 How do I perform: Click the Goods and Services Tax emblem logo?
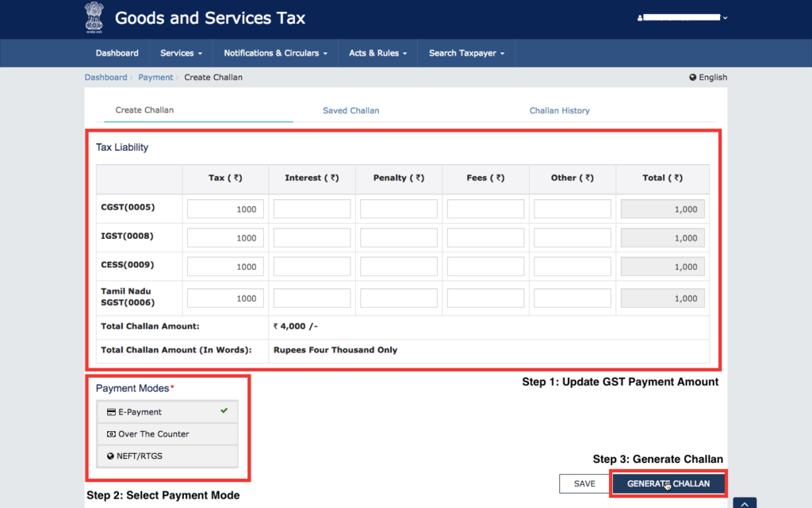tap(94, 16)
